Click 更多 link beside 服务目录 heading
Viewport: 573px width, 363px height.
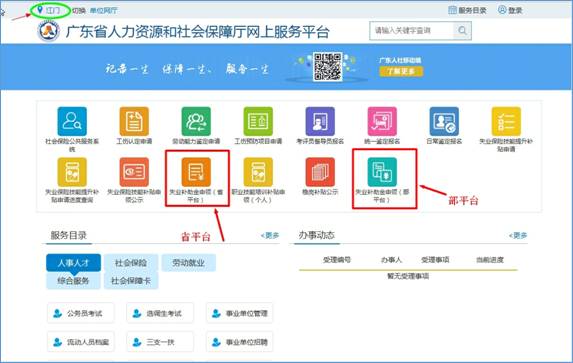270,235
